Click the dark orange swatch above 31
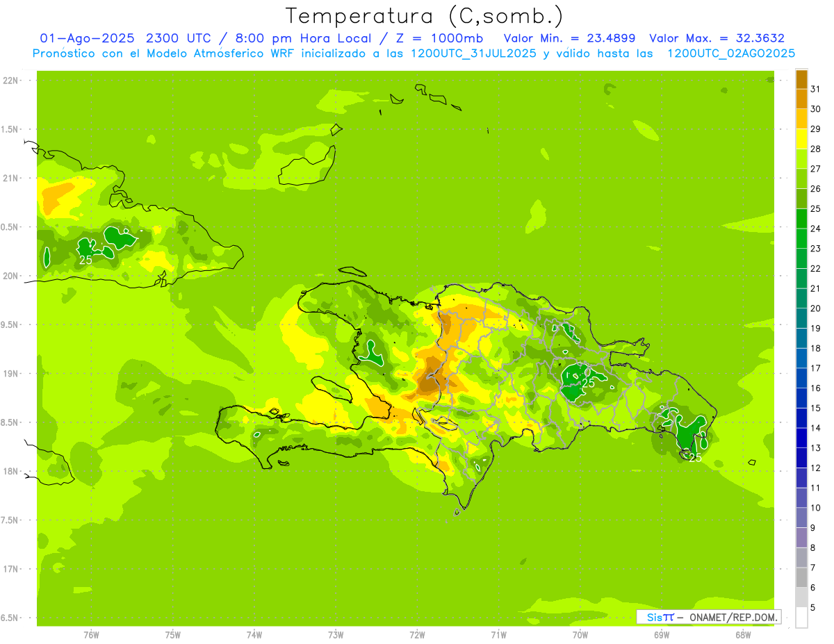Image resolution: width=834 pixels, height=644 pixels. [x=801, y=79]
